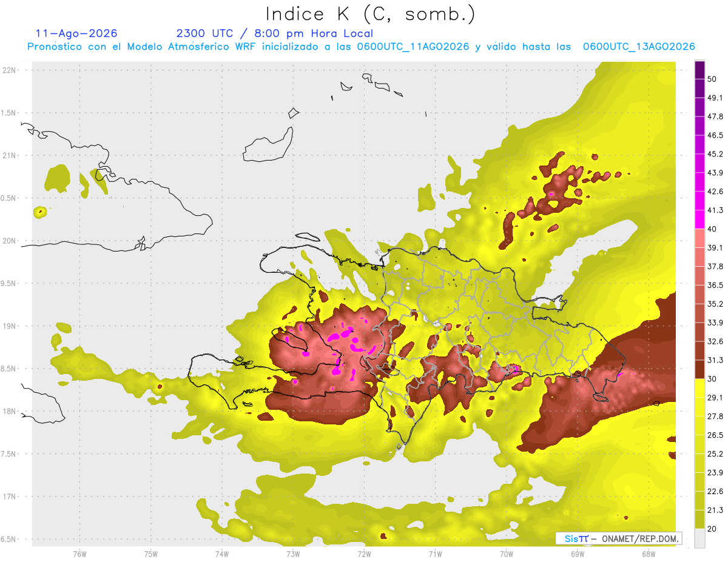728x562 pixels.
Task: Click the '40' color scale label
Action: 712,229
